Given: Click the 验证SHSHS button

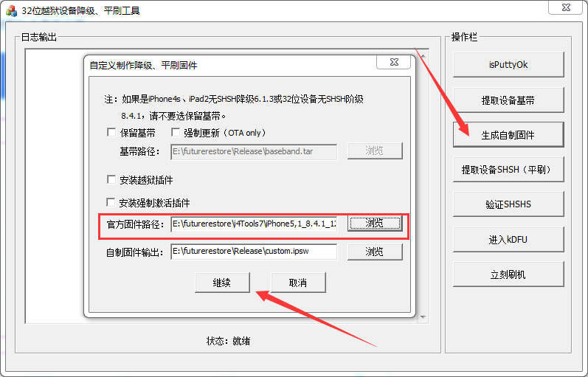Looking at the screenshot, I should coord(508,204).
